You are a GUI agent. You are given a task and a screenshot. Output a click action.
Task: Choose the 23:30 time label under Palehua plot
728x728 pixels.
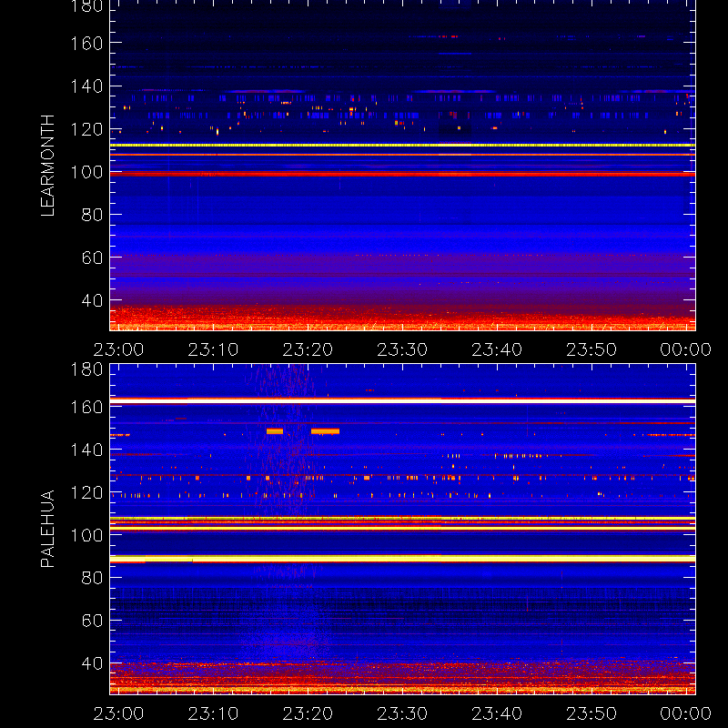coord(402,713)
